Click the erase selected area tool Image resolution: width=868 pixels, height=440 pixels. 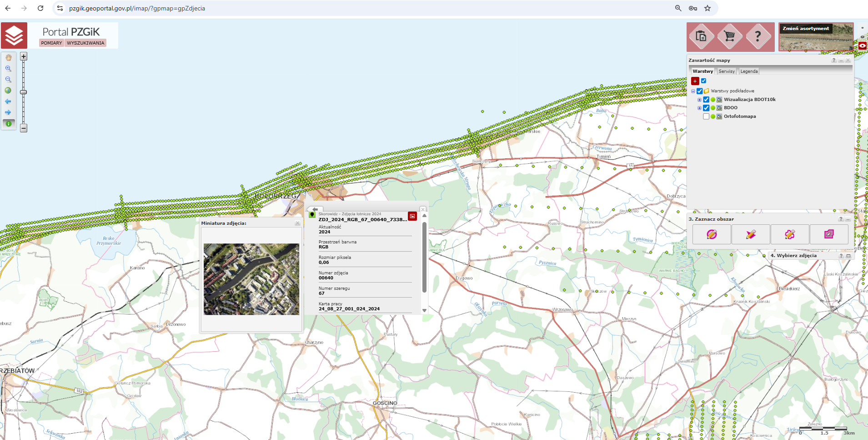828,234
